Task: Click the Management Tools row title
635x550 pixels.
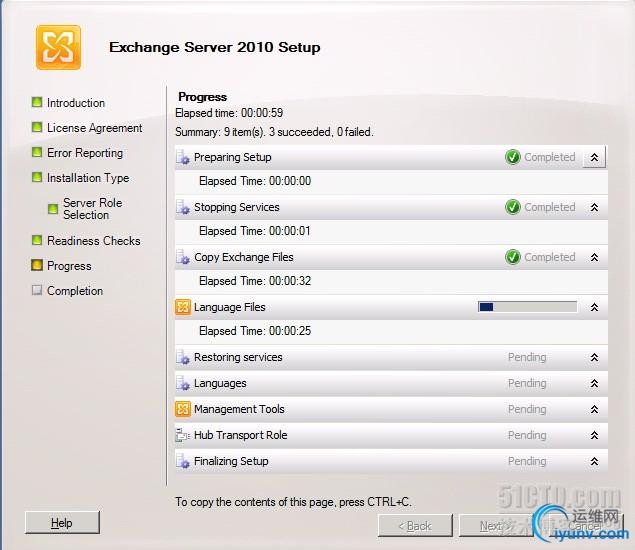Action: pos(239,409)
